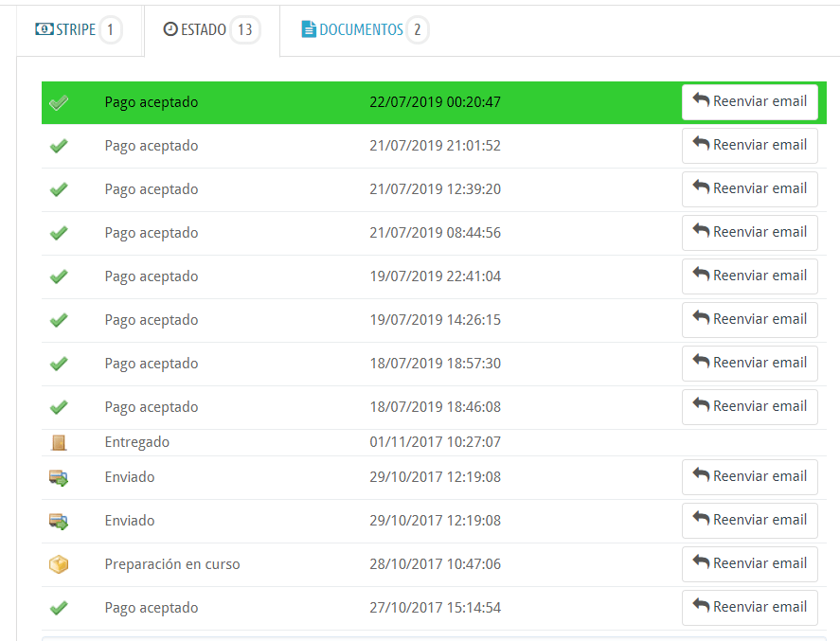Viewport: 840px width, 641px height.
Task: Resend email for 22/07/2019 00:20:47 entry
Action: [x=749, y=101]
